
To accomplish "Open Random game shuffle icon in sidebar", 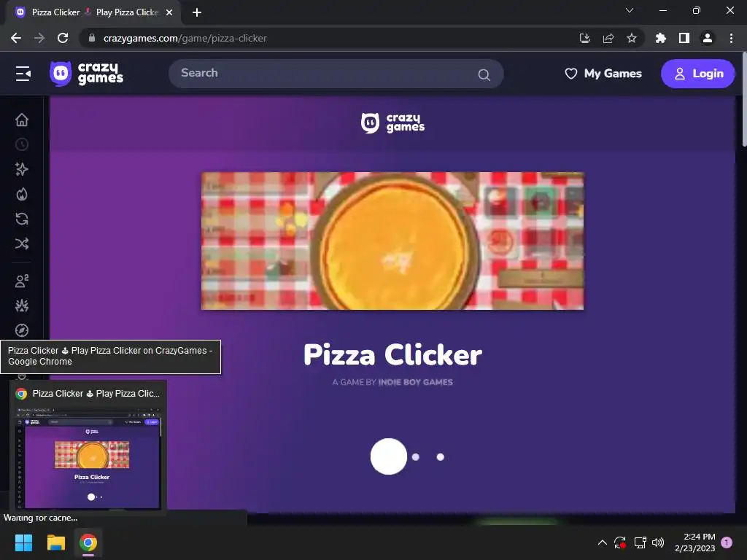I will tap(22, 244).
